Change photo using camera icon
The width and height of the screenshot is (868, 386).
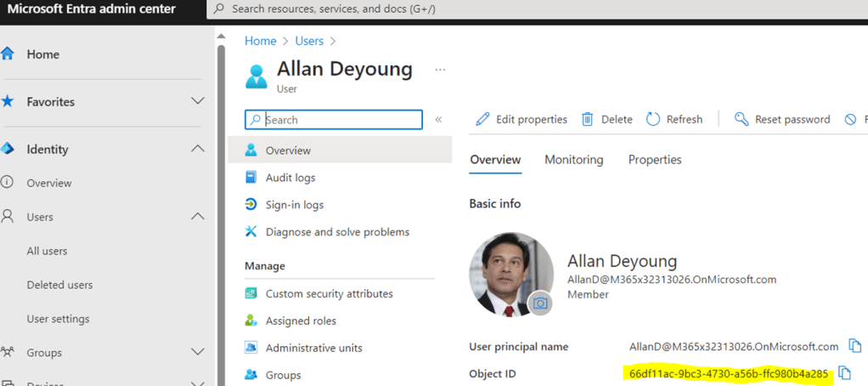539,303
